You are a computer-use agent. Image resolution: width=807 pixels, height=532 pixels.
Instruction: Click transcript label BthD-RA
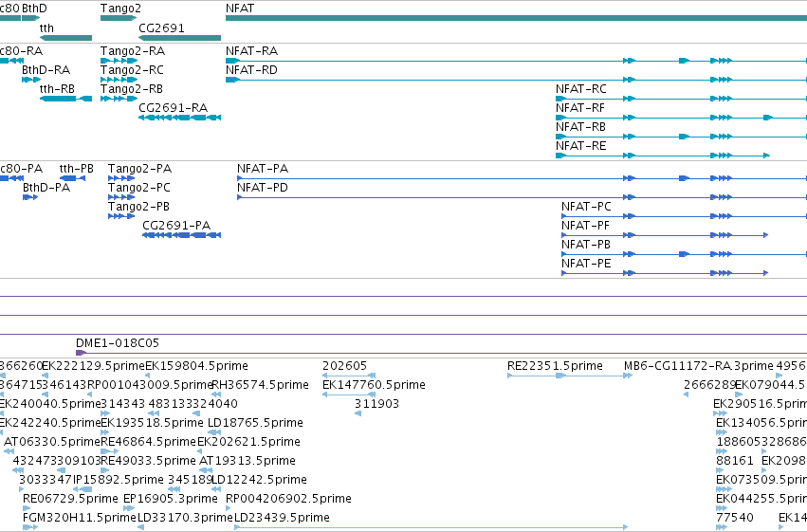[x=46, y=70]
